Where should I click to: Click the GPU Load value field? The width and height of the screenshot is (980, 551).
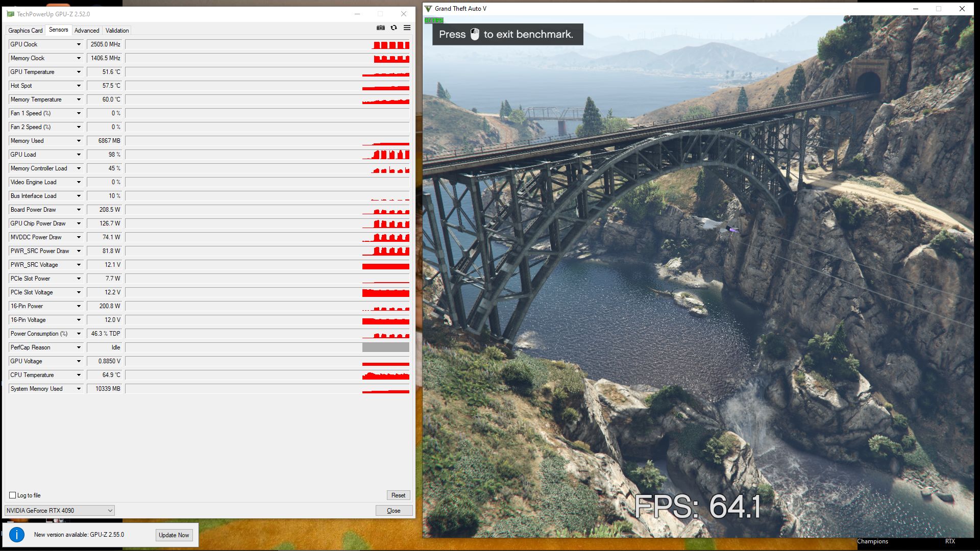(x=105, y=155)
